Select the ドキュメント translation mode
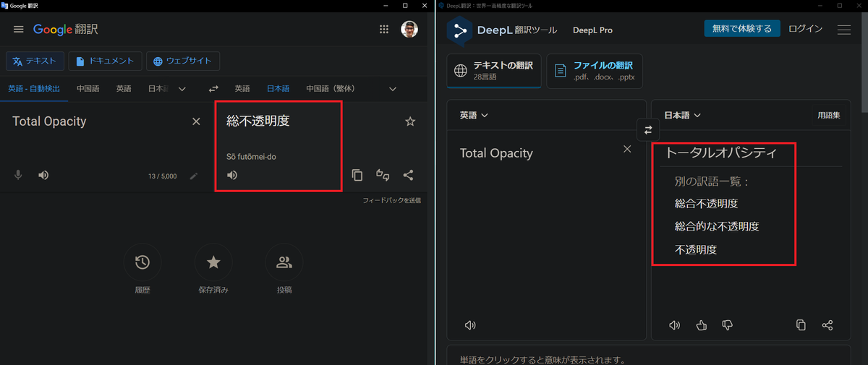This screenshot has width=868, height=365. pyautogui.click(x=105, y=61)
